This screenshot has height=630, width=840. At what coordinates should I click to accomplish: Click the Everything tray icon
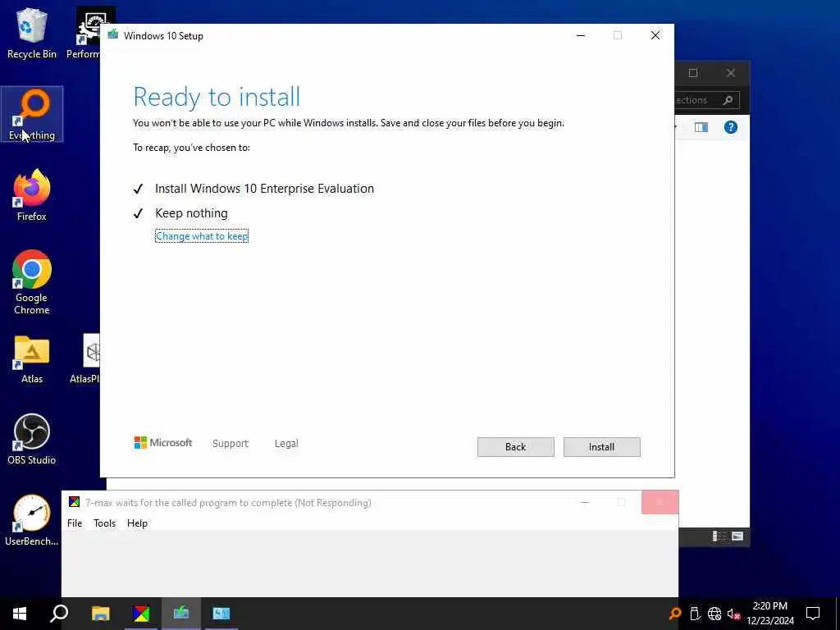(x=675, y=614)
